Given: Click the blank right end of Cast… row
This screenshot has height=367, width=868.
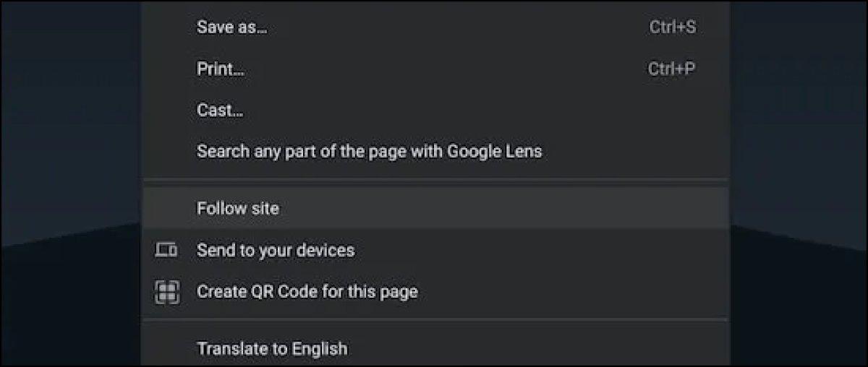Looking at the screenshot, I should (x=651, y=111).
